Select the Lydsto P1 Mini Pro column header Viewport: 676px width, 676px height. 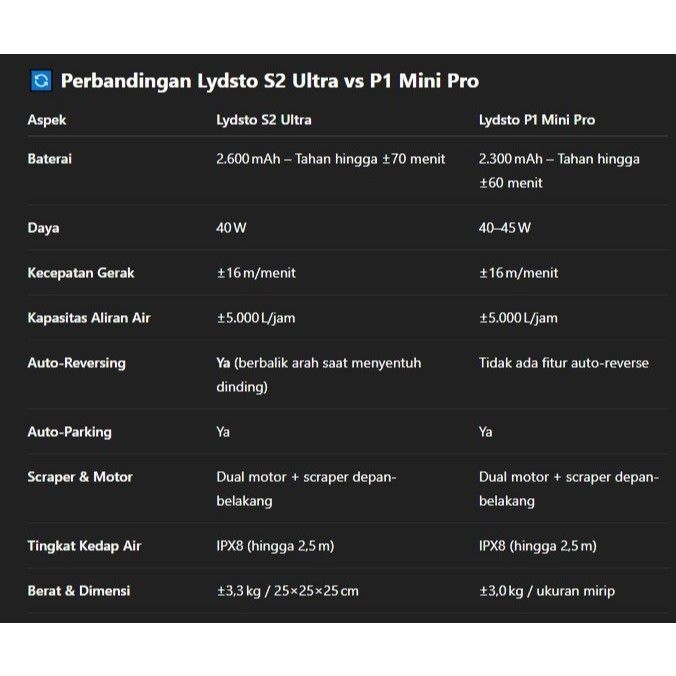tap(537, 120)
